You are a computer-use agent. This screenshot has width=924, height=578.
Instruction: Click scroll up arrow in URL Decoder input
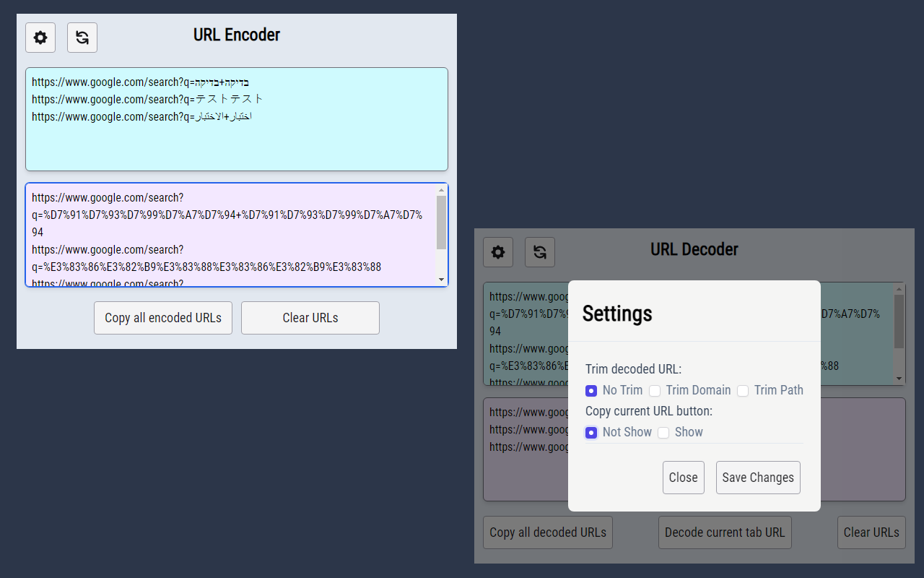click(899, 289)
